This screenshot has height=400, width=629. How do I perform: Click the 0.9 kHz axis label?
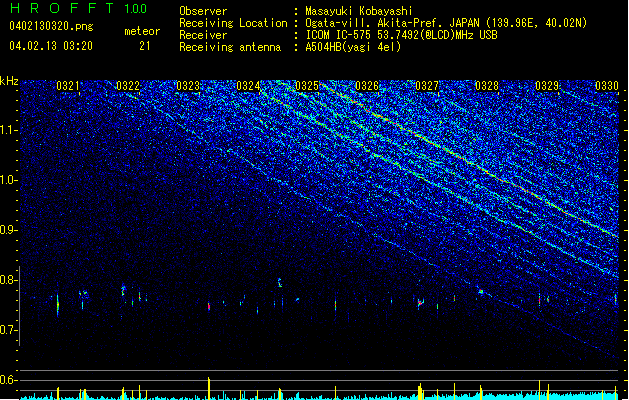pyautogui.click(x=8, y=230)
